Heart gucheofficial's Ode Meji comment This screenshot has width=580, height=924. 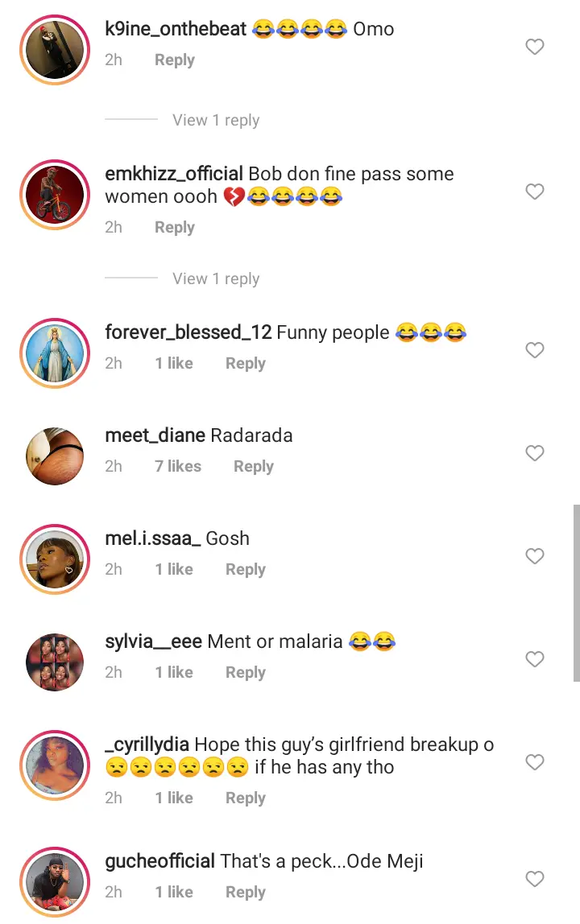(x=535, y=880)
